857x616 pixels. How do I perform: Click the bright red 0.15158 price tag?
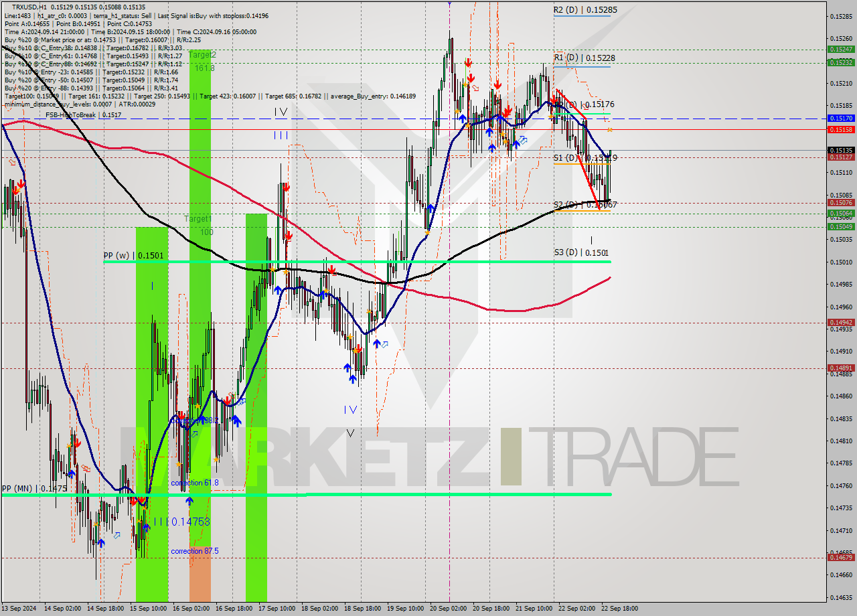coord(841,129)
